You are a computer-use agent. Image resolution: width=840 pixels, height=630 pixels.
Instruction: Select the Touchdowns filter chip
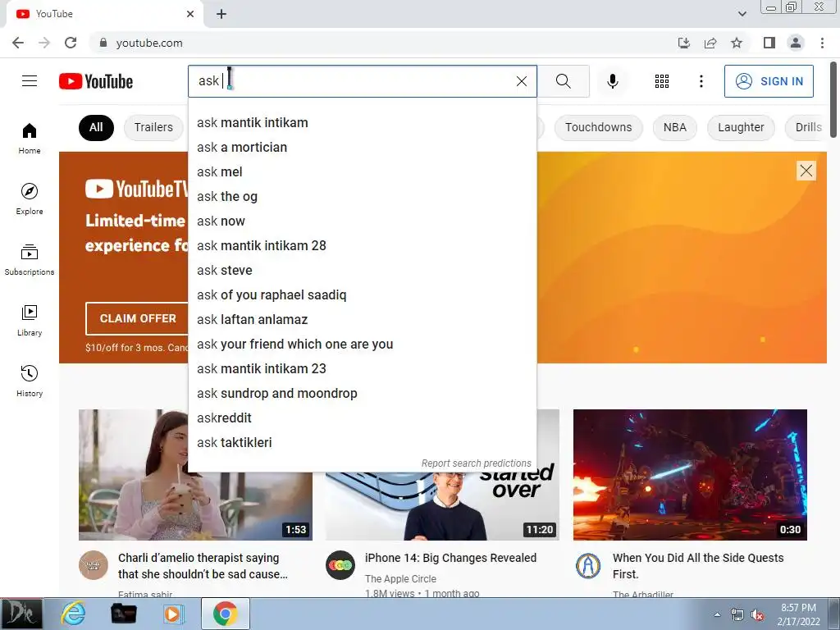[x=598, y=127]
